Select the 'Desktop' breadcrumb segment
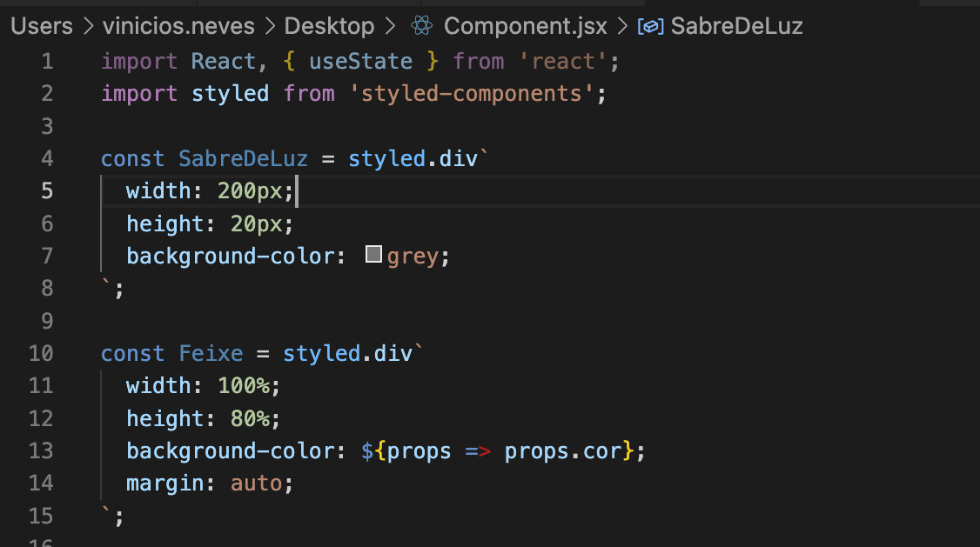The width and height of the screenshot is (980, 547). pos(329,26)
